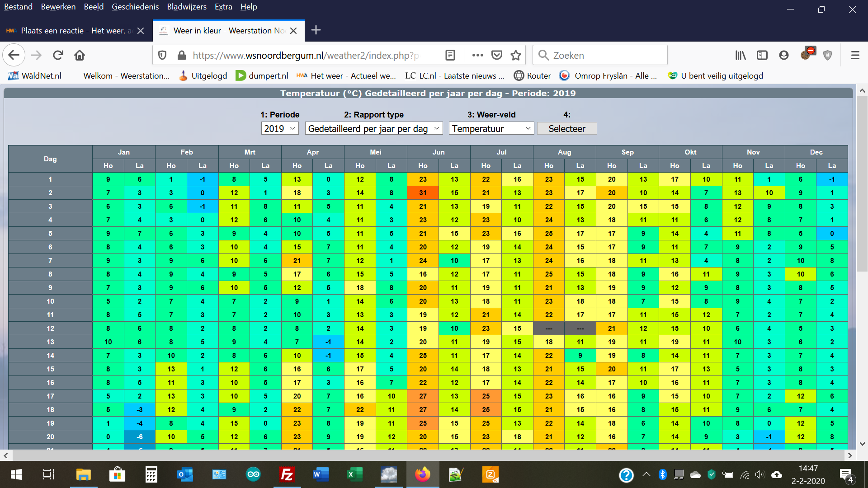Expand the Rapport type dropdown
Image resolution: width=868 pixels, height=488 pixels.
[x=373, y=129]
